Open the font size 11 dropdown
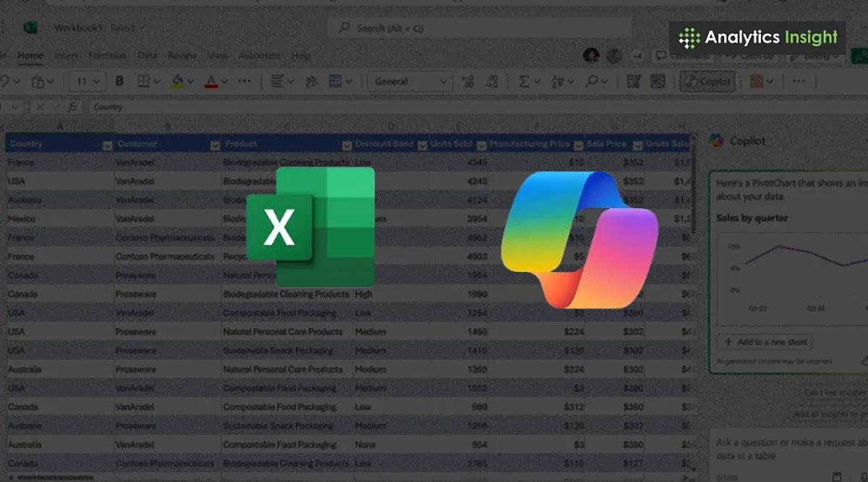 pos(88,81)
